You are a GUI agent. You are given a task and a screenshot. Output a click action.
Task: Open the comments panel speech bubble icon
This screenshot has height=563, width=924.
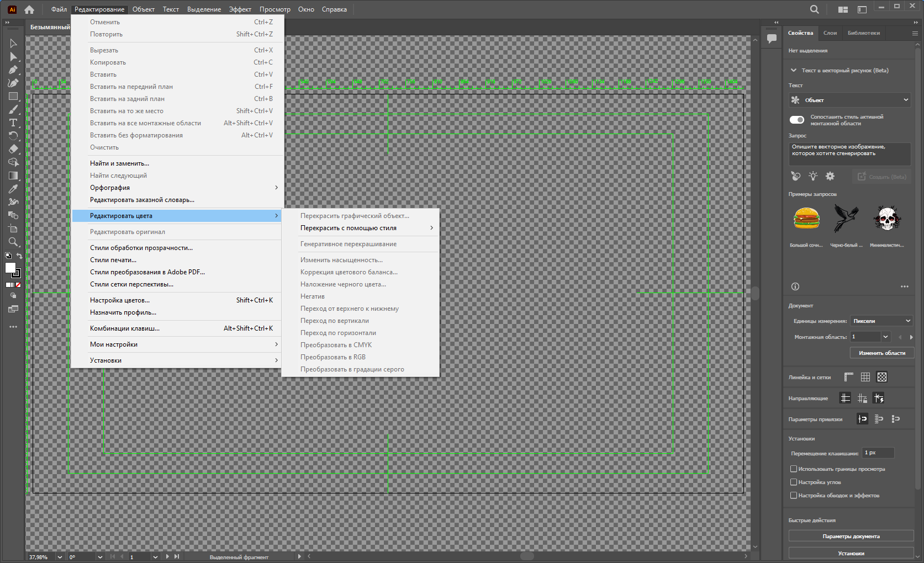pos(772,39)
